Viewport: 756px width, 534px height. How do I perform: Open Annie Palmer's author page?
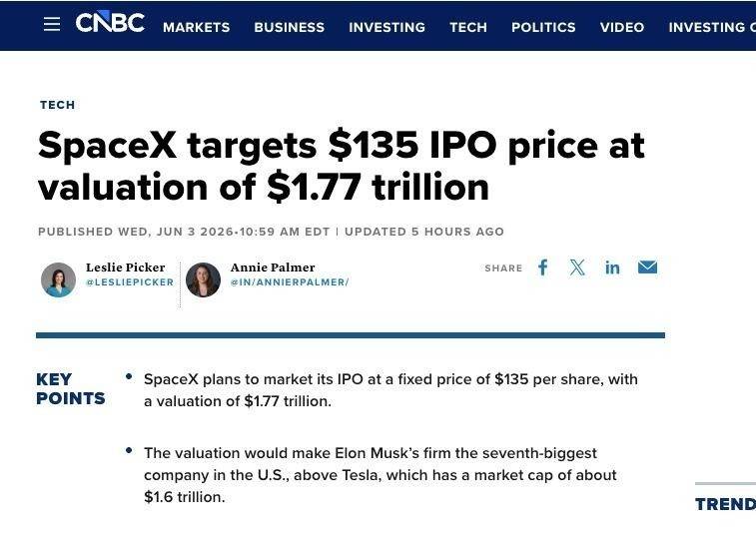273,267
